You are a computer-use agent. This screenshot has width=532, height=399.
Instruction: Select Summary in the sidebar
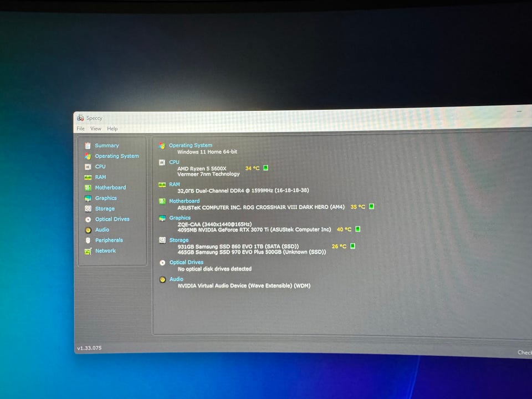(x=107, y=146)
